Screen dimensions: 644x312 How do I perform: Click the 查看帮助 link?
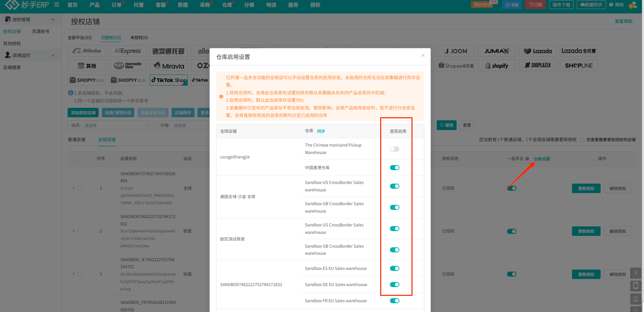tap(623, 21)
